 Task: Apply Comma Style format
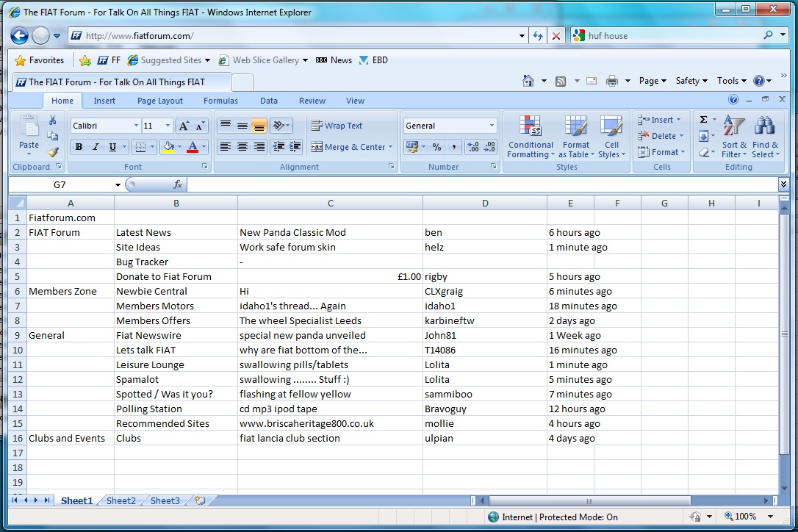pyautogui.click(x=453, y=147)
